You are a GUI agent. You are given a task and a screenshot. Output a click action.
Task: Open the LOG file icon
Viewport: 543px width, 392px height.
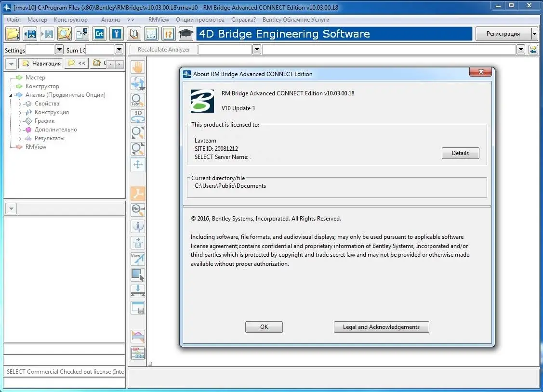pyautogui.click(x=151, y=34)
